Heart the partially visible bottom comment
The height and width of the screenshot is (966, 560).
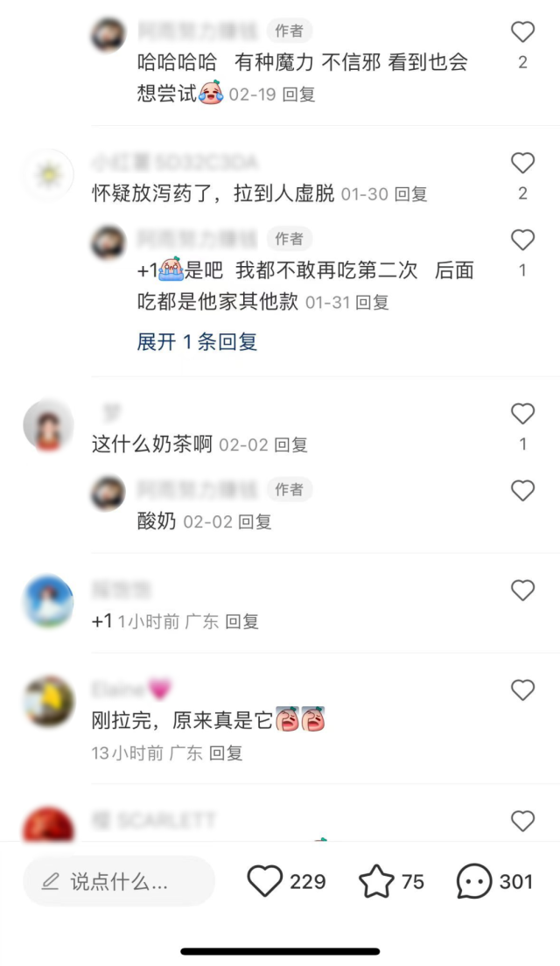pos(522,821)
